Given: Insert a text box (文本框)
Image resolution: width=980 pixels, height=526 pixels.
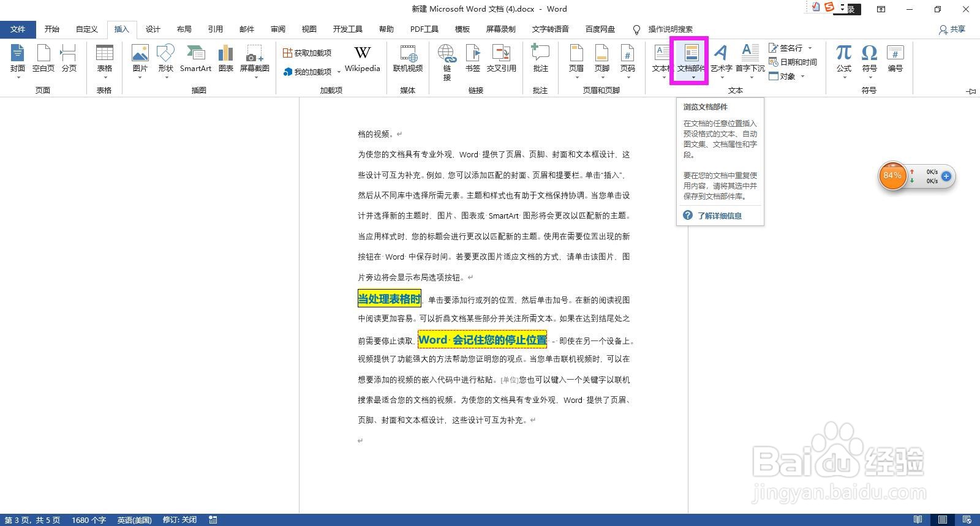Looking at the screenshot, I should (x=661, y=61).
